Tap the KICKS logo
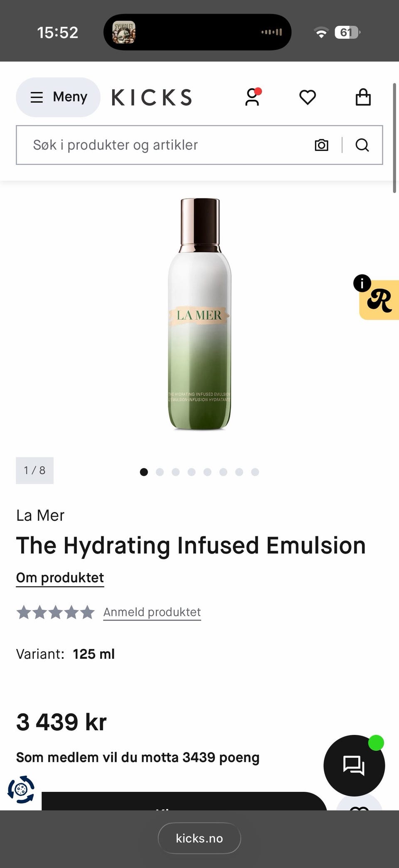This screenshot has width=399, height=868. [x=152, y=97]
